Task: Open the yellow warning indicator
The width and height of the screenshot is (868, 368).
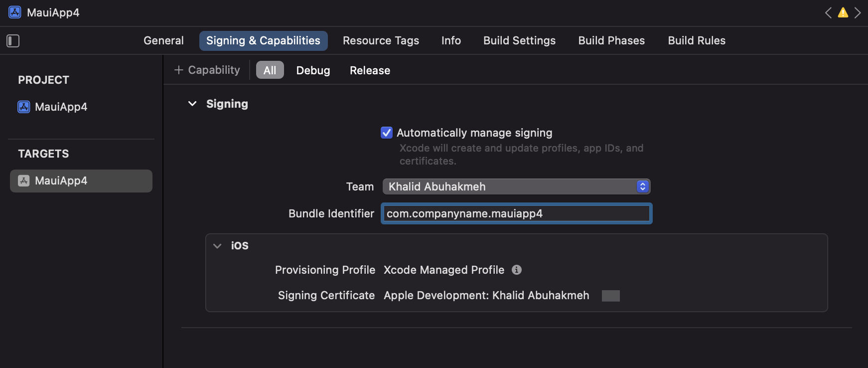Action: tap(843, 12)
